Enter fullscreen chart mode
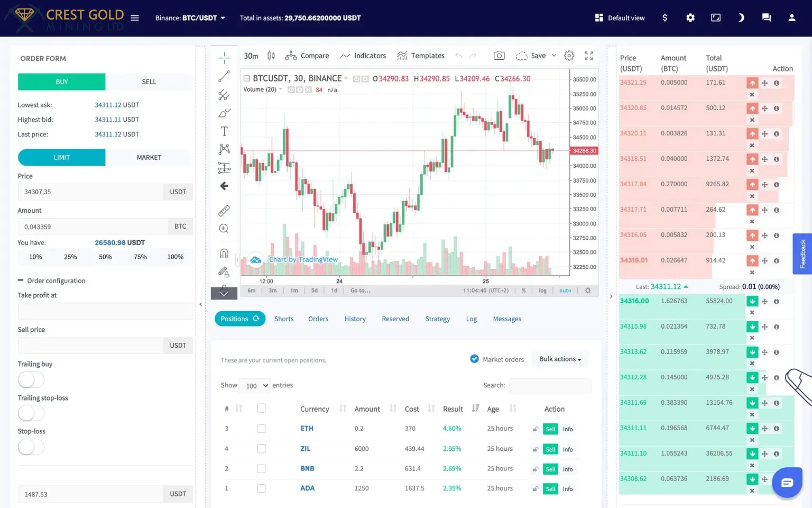812x508 pixels. 589,56
